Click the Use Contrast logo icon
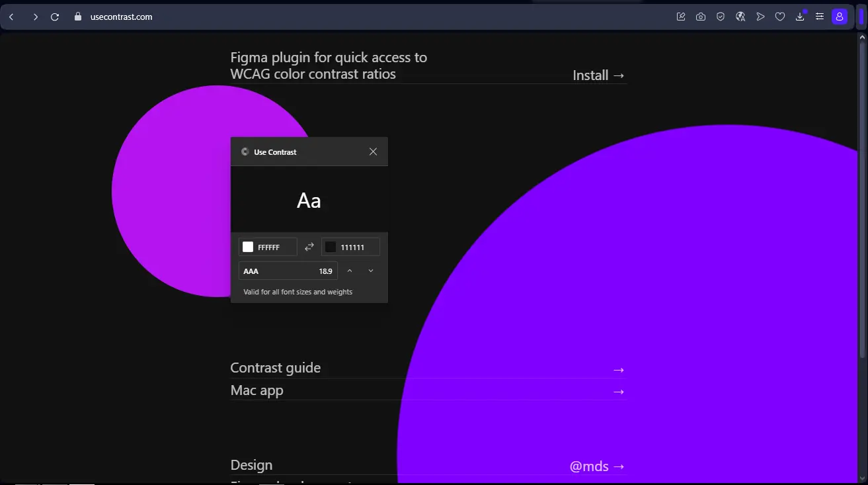Viewport: 868px width, 485px height. point(245,152)
